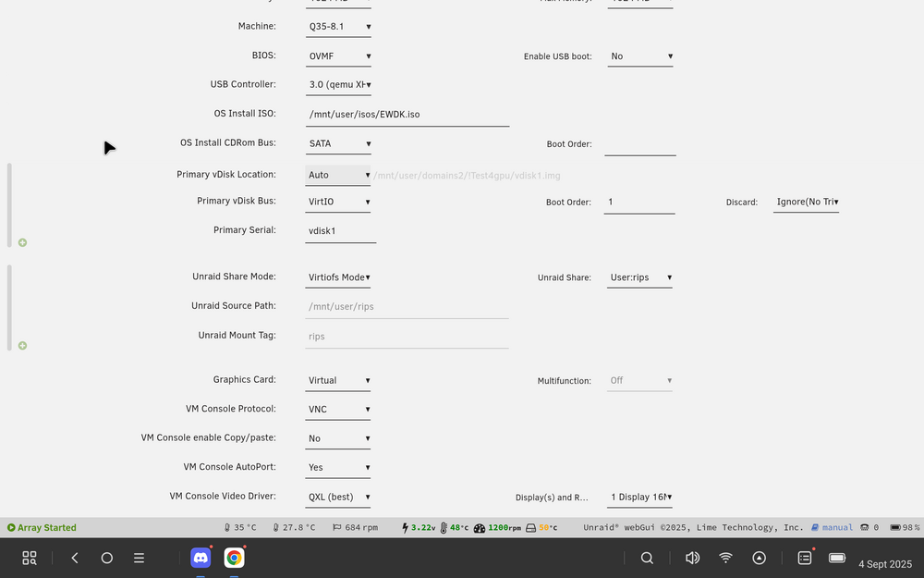Click the "Graphics Card:" label
Image resolution: width=924 pixels, height=578 pixels.
coord(245,380)
